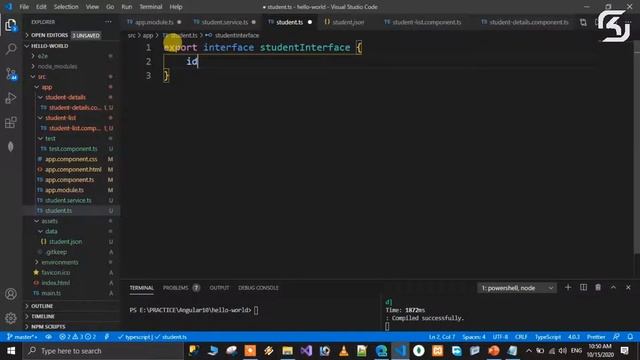This screenshot has width=640, height=360.
Task: Click the Prettier status item
Action: 596,337
